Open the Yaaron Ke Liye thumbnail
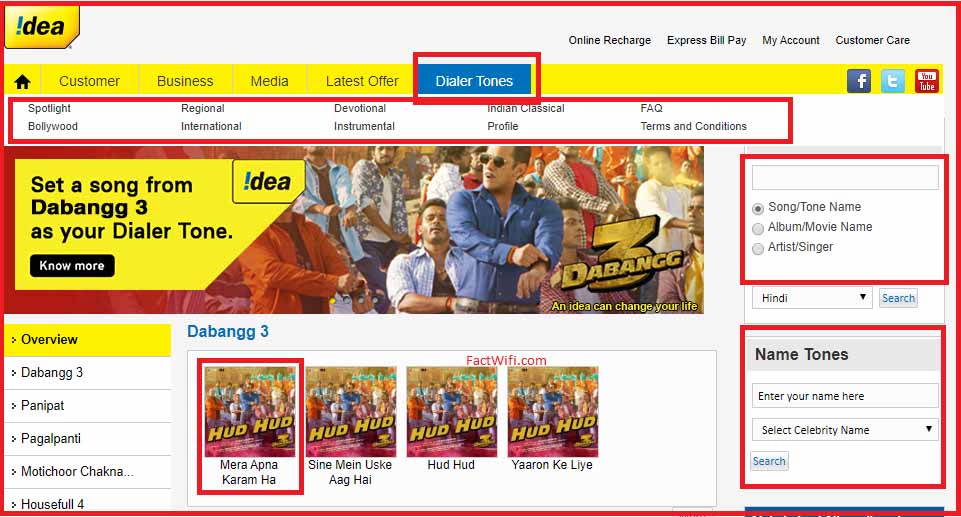This screenshot has height=517, width=961. 553,412
